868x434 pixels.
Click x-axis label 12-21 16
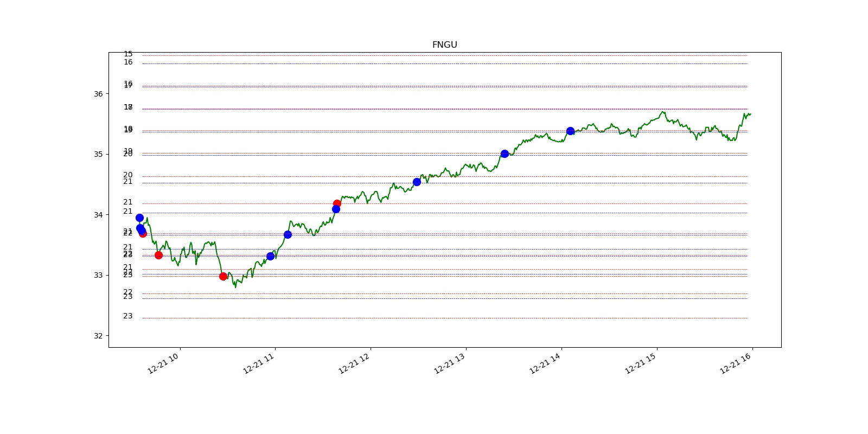click(x=736, y=363)
